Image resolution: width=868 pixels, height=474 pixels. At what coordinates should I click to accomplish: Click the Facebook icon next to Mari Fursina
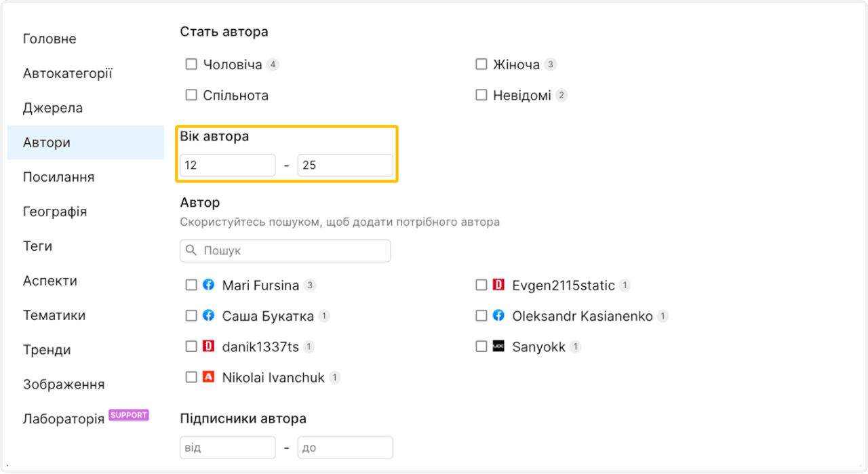[x=209, y=285]
